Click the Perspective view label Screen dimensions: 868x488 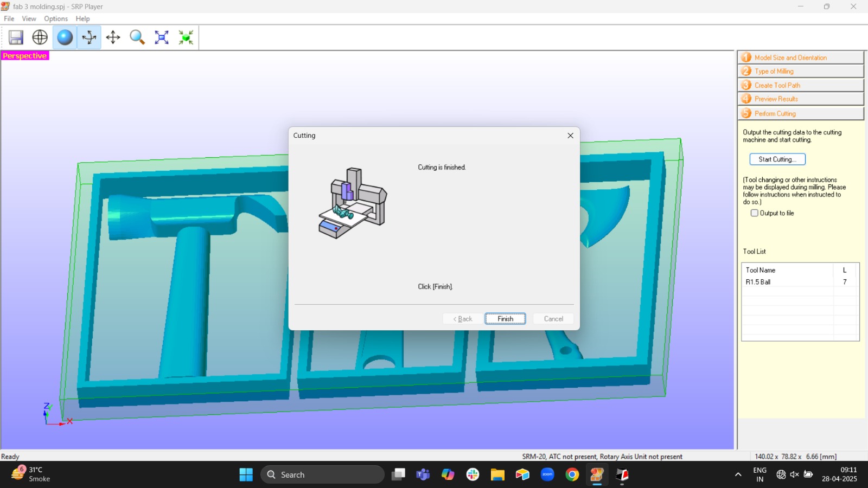(25, 56)
